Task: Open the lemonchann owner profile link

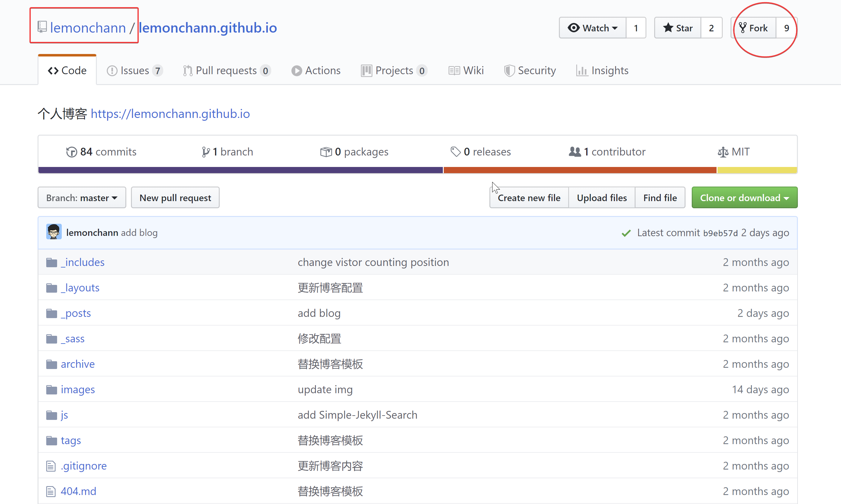Action: tap(88, 28)
